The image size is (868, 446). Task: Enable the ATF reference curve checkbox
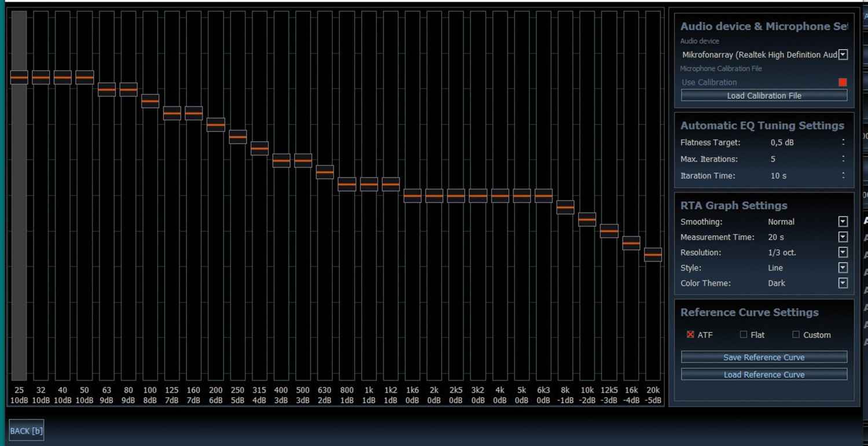[690, 334]
